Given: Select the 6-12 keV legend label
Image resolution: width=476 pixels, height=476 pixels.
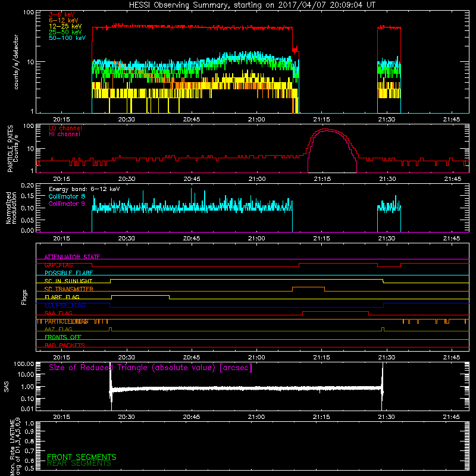Looking at the screenshot, I should coord(64,20).
